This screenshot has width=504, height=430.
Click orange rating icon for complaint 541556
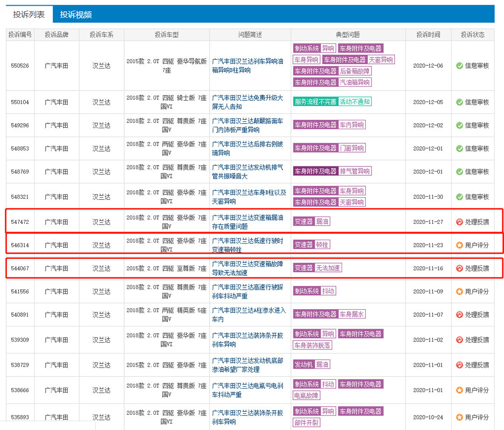(459, 291)
